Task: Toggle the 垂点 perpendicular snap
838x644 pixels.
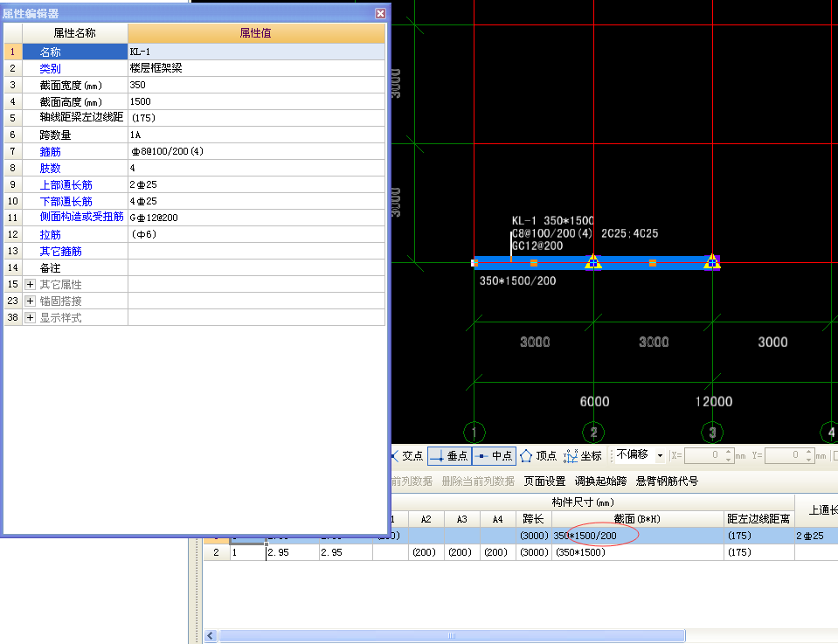Action: 449,455
